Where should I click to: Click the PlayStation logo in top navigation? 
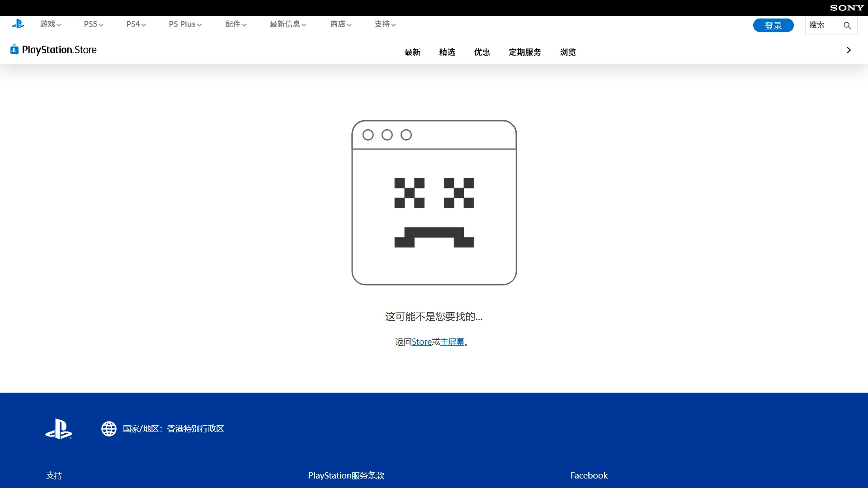(x=18, y=24)
